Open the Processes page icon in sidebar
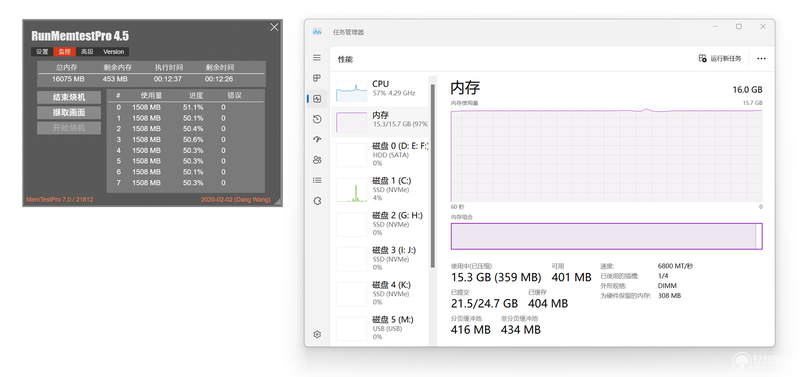The height and width of the screenshot is (377, 800). click(317, 78)
